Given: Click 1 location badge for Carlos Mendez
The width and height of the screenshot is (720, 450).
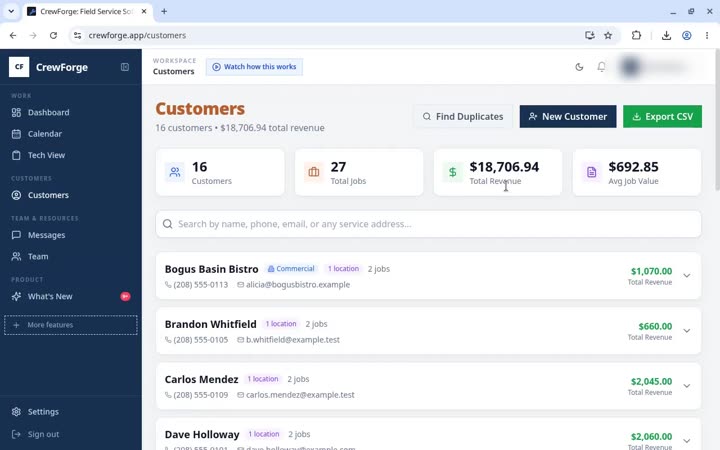Looking at the screenshot, I should (x=263, y=379).
